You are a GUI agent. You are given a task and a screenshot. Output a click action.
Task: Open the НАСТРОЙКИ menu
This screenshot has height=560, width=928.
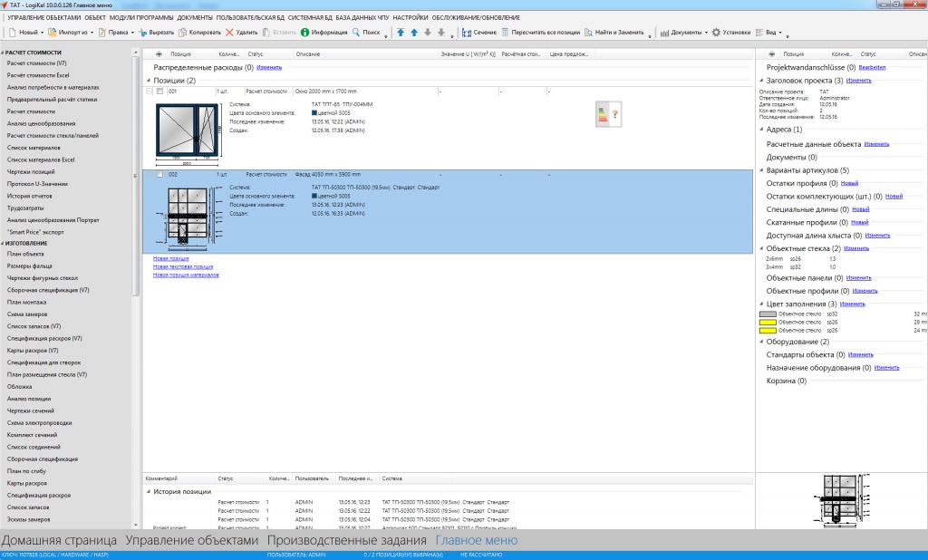click(x=411, y=18)
